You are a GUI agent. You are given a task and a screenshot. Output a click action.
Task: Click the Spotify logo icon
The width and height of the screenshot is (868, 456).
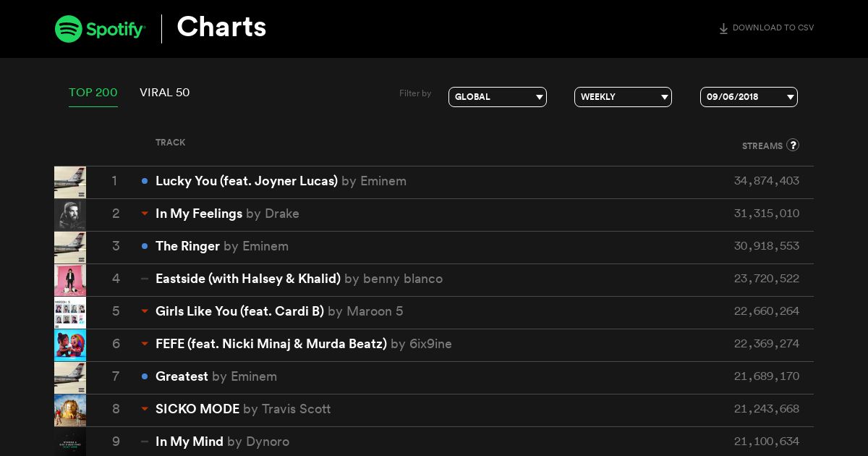tap(69, 29)
